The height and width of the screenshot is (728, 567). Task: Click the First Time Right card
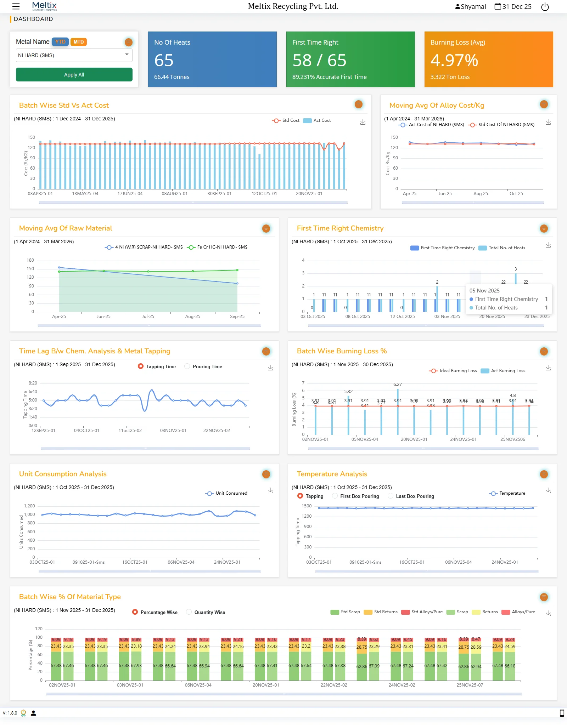[350, 59]
